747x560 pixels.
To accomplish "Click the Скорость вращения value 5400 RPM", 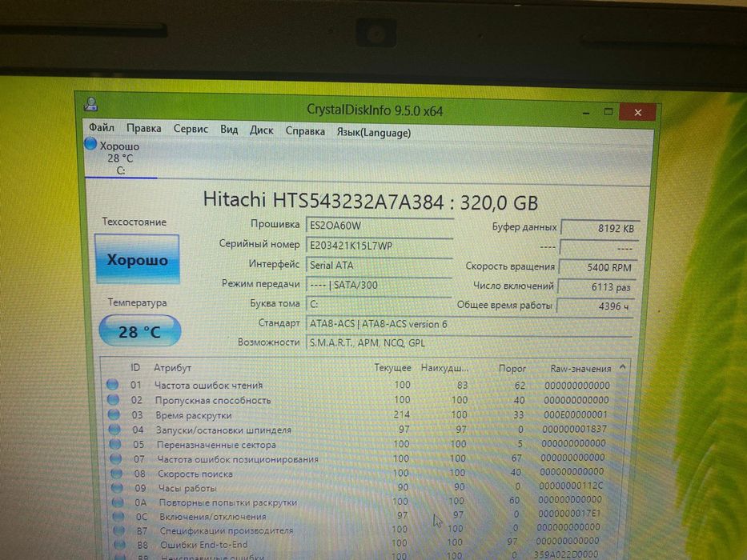I will 598,267.
